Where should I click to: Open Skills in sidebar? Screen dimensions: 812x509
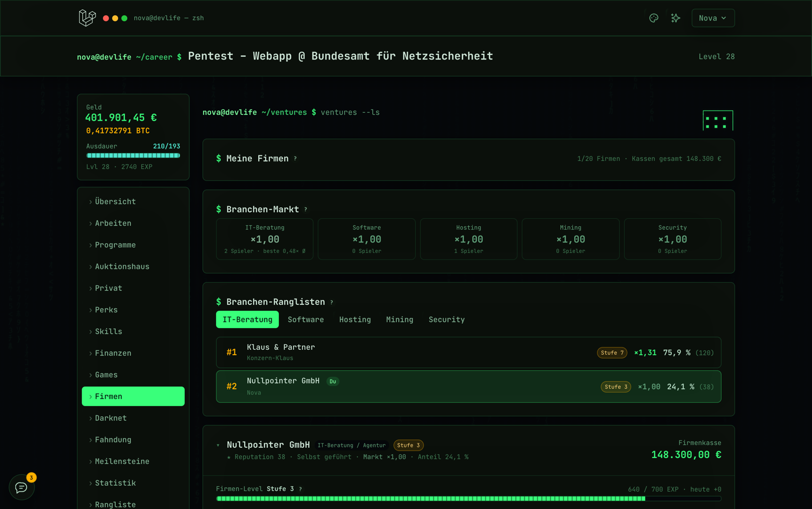(133, 331)
